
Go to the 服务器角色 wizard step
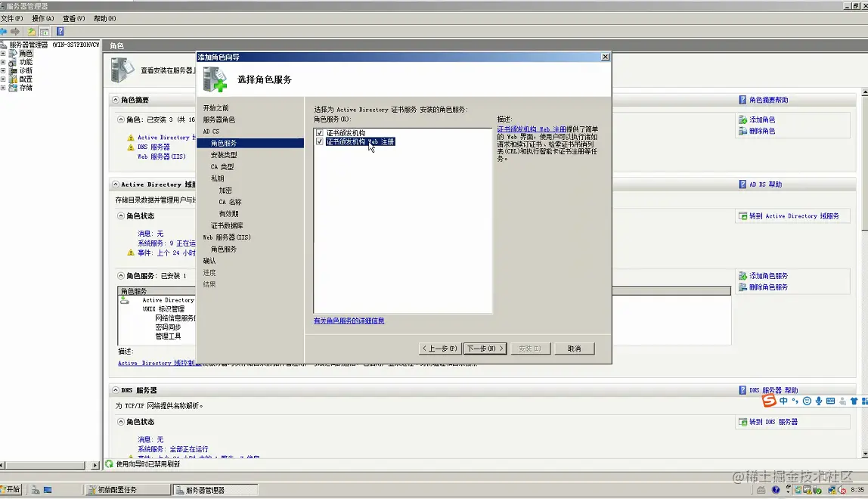click(219, 119)
